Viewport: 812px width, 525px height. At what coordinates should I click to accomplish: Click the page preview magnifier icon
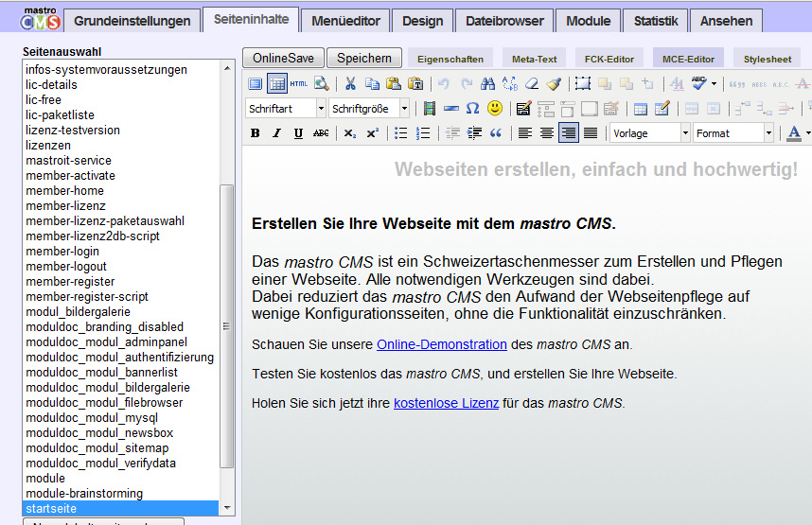click(321, 84)
